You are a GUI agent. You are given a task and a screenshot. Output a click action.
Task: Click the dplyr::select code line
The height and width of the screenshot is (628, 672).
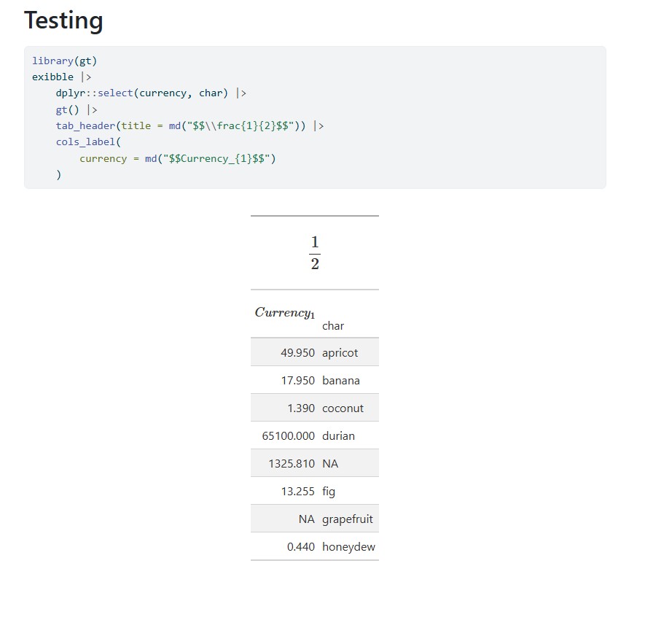[x=151, y=93]
